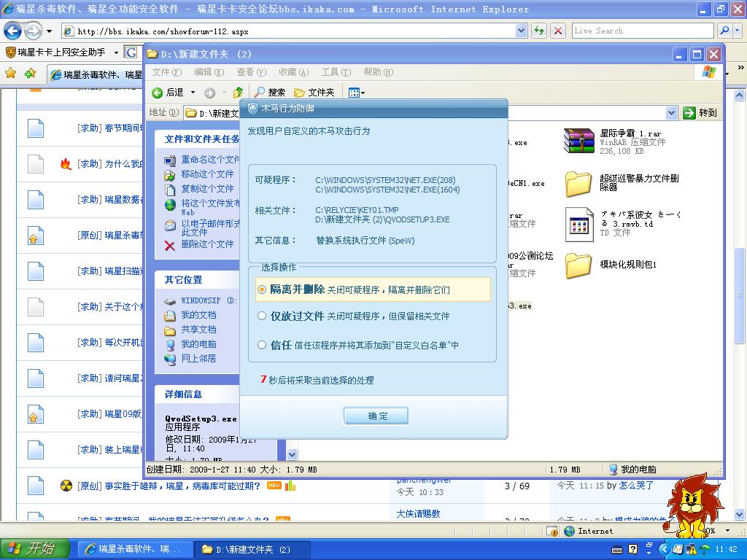Click the system tray clock 11:42
Image resolution: width=747 pixels, height=560 pixels.
pos(726,550)
